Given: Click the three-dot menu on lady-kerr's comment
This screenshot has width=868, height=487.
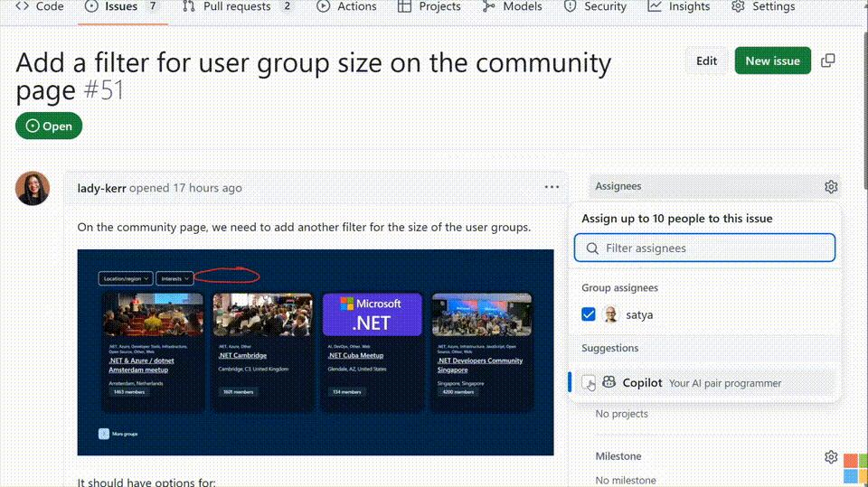Looking at the screenshot, I should (x=552, y=188).
